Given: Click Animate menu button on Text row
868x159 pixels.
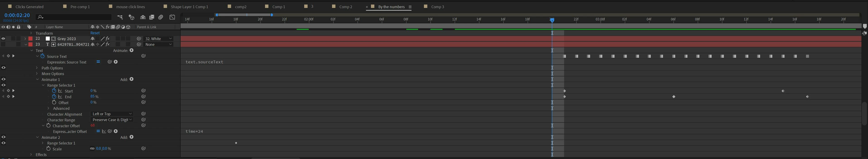Looking at the screenshot, I should tap(132, 50).
